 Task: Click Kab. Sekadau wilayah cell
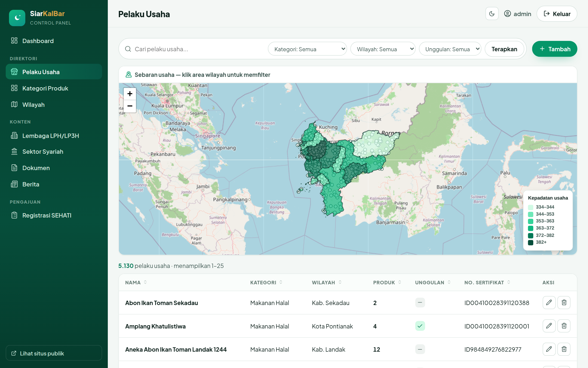coord(330,303)
